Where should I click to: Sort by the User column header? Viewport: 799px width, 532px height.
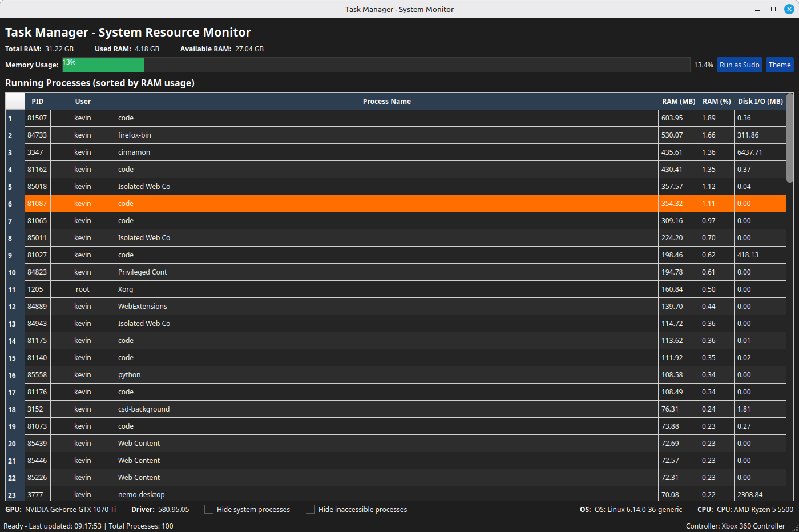pos(83,102)
